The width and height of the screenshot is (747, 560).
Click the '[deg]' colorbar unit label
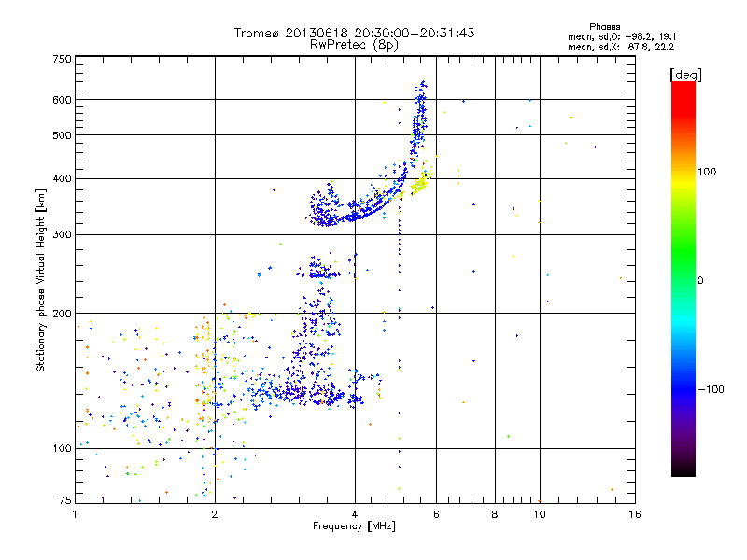(x=685, y=75)
